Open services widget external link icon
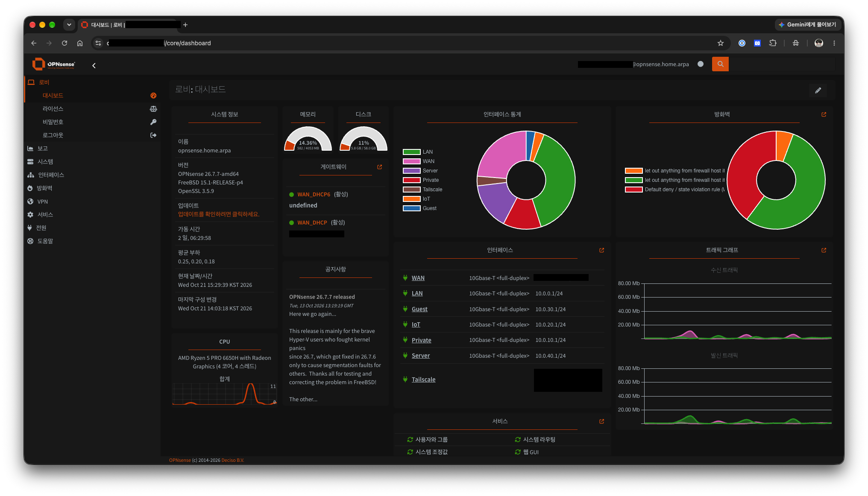Screen dimensions: 868x496 601,421
